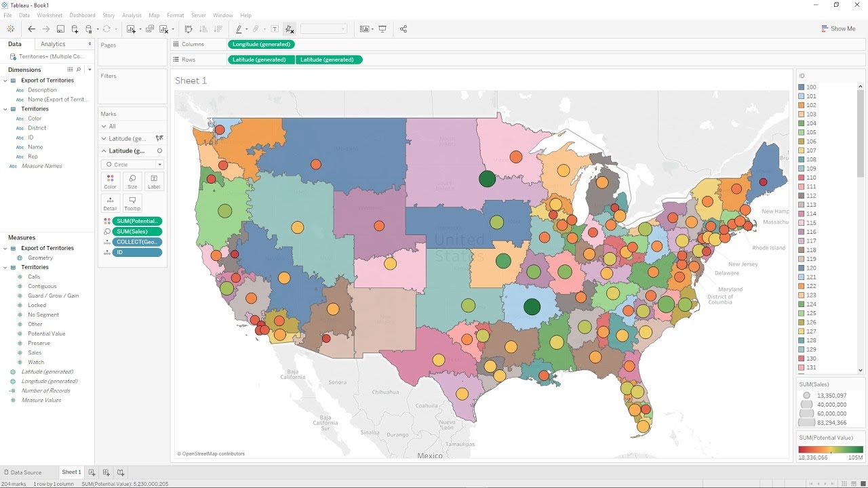Click the SUM(Potential Value) color gradient bar
868x488 pixels.
(x=831, y=449)
